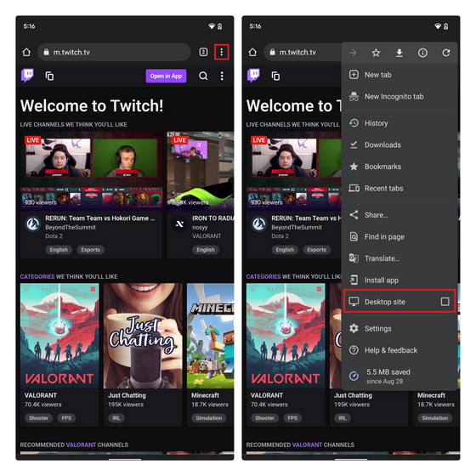Tap lock icon in left phone address bar

click(x=46, y=52)
